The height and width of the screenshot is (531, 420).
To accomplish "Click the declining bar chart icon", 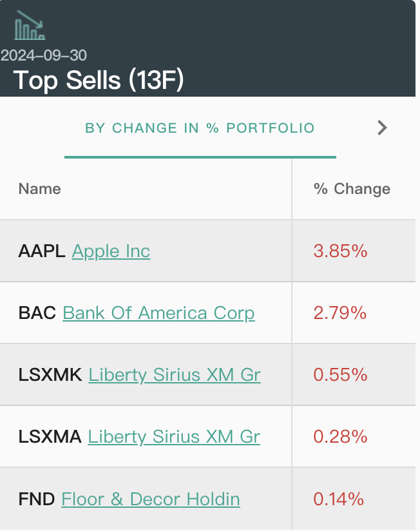I will pyautogui.click(x=30, y=26).
